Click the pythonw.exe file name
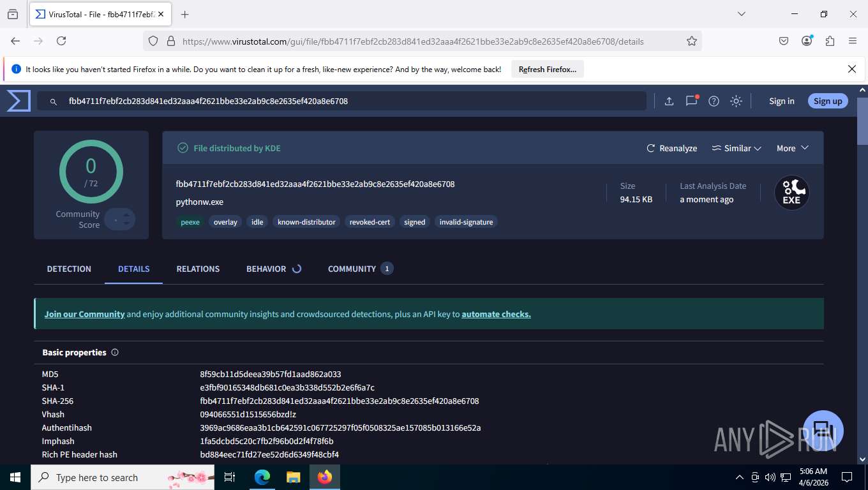This screenshot has width=868, height=490. 200,202
